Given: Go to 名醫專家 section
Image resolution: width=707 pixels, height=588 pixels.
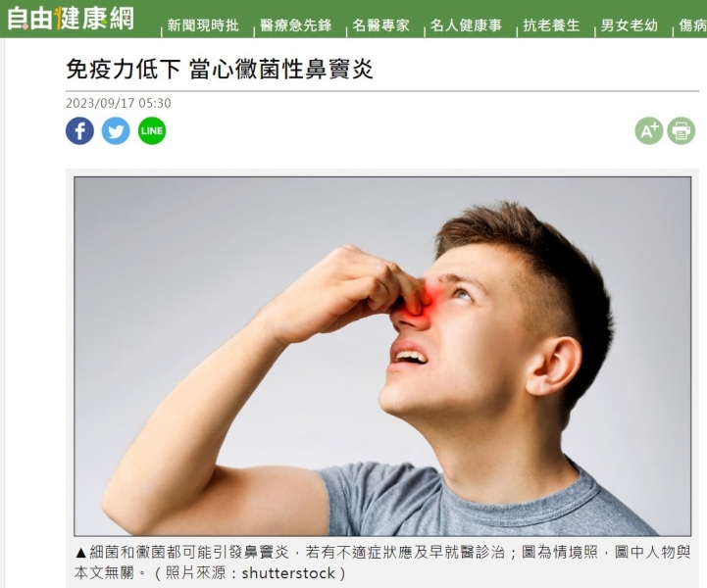Looking at the screenshot, I should pyautogui.click(x=381, y=25).
